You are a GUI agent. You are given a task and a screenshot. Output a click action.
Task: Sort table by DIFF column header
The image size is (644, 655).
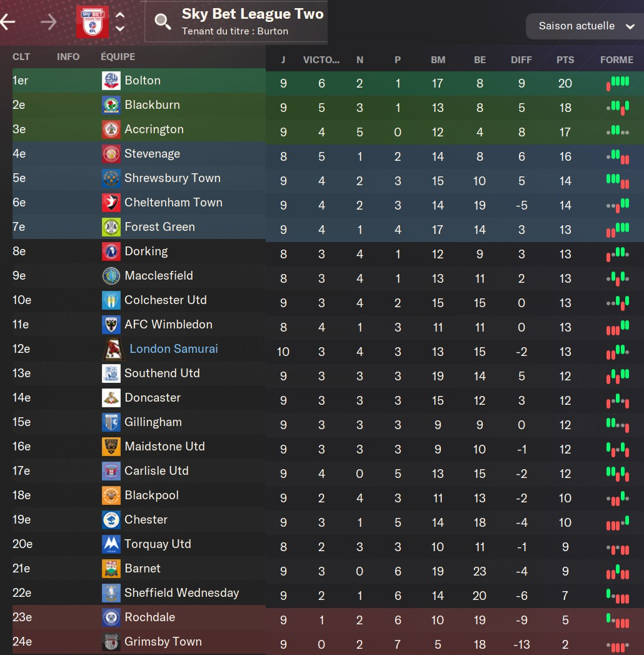tap(521, 60)
